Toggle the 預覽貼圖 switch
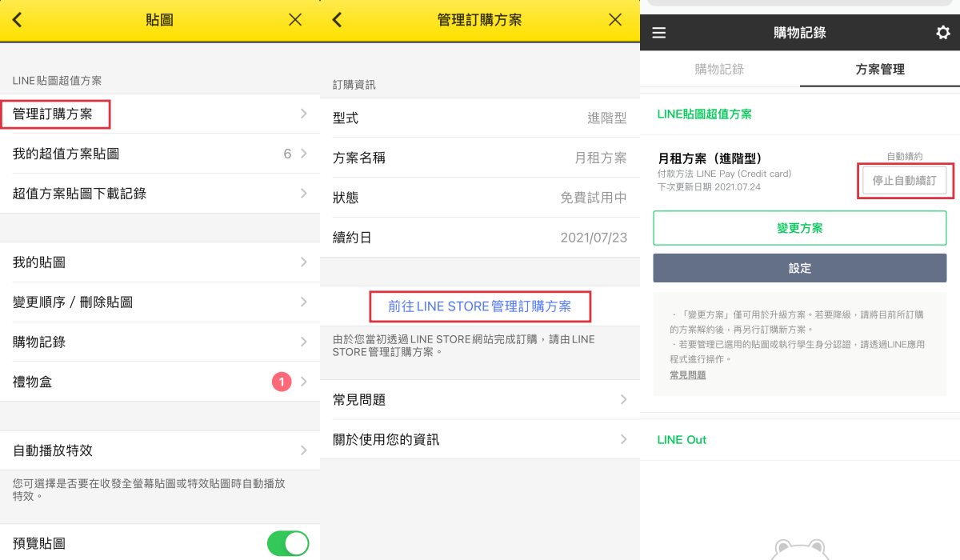 [287, 543]
